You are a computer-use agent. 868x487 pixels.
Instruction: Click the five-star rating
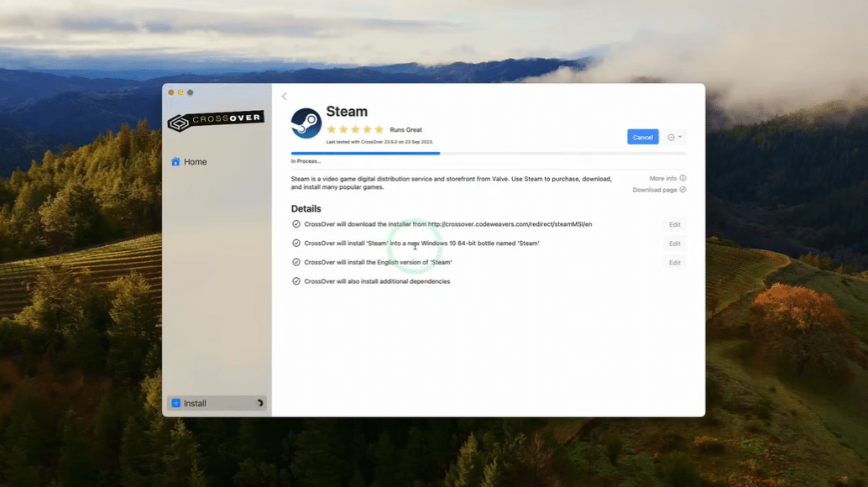[x=355, y=129]
